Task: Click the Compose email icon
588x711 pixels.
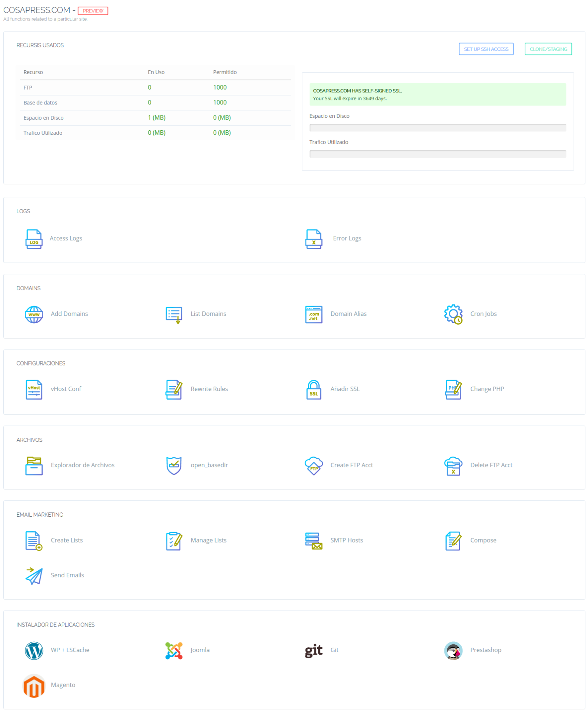Action: [x=453, y=541]
